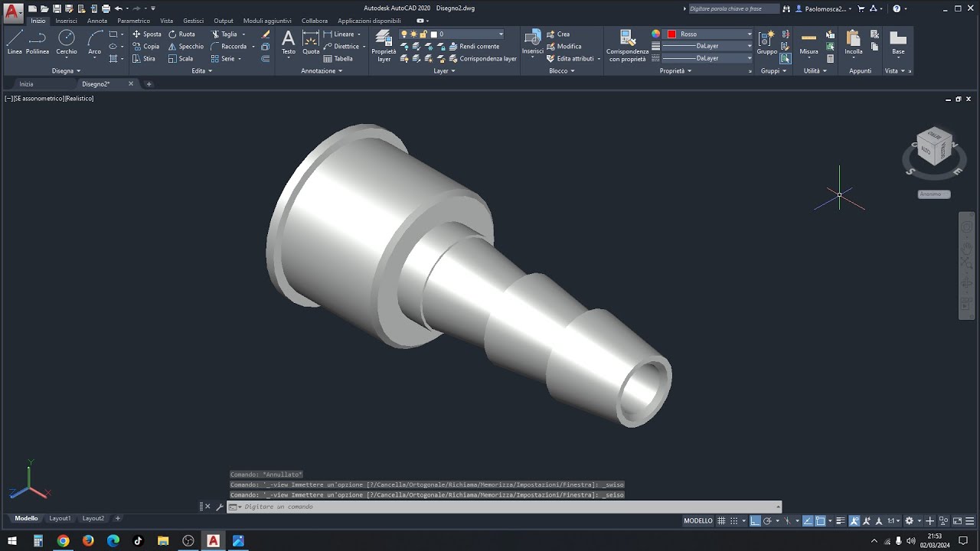The image size is (980, 551).
Task: Click the MODELLO status bar button
Action: click(697, 520)
